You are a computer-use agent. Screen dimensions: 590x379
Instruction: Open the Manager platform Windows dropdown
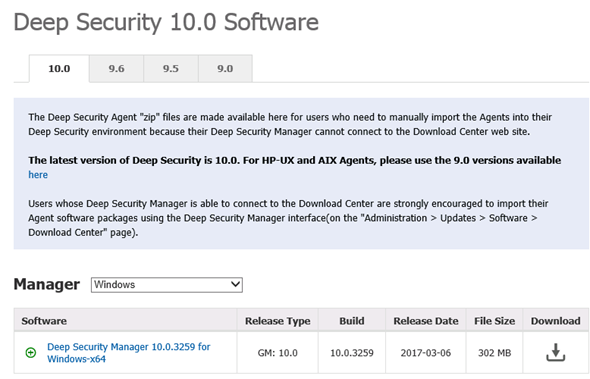coord(167,285)
